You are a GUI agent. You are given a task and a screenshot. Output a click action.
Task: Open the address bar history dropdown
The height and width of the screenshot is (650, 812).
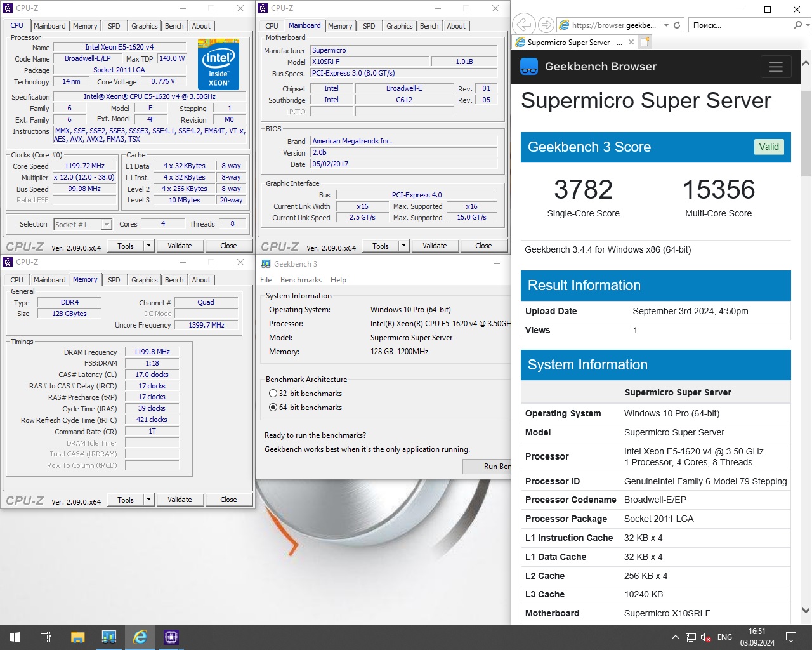tap(666, 25)
